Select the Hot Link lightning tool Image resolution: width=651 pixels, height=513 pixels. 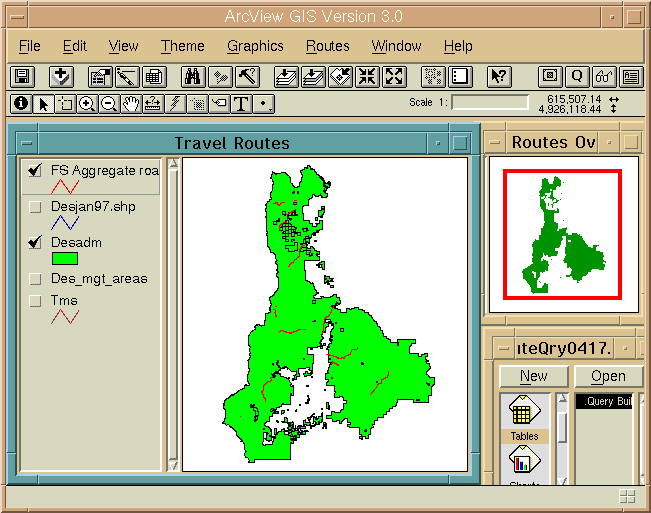(x=175, y=104)
